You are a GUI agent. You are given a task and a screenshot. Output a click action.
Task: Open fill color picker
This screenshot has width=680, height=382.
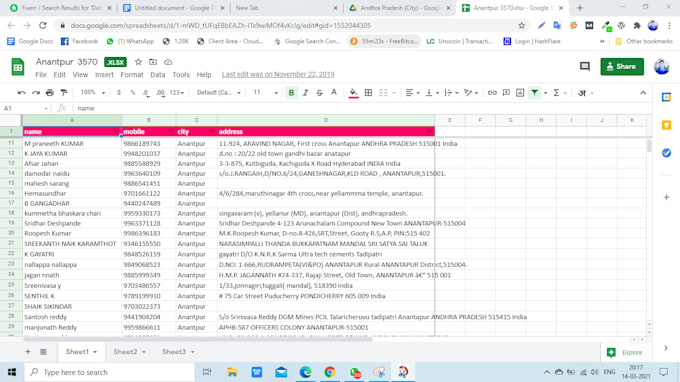(x=353, y=93)
